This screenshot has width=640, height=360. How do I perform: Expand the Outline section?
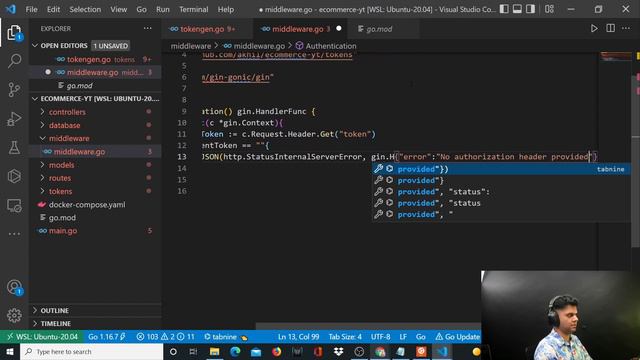click(x=95, y=311)
